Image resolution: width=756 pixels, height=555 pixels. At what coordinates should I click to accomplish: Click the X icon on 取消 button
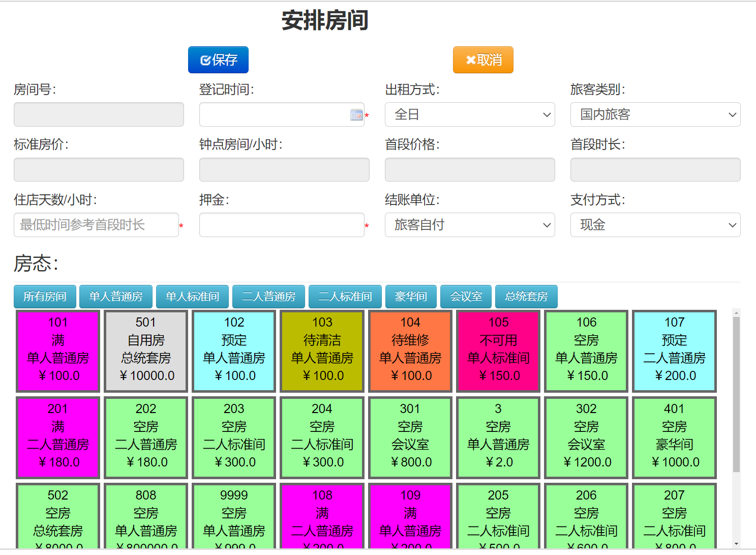(471, 60)
